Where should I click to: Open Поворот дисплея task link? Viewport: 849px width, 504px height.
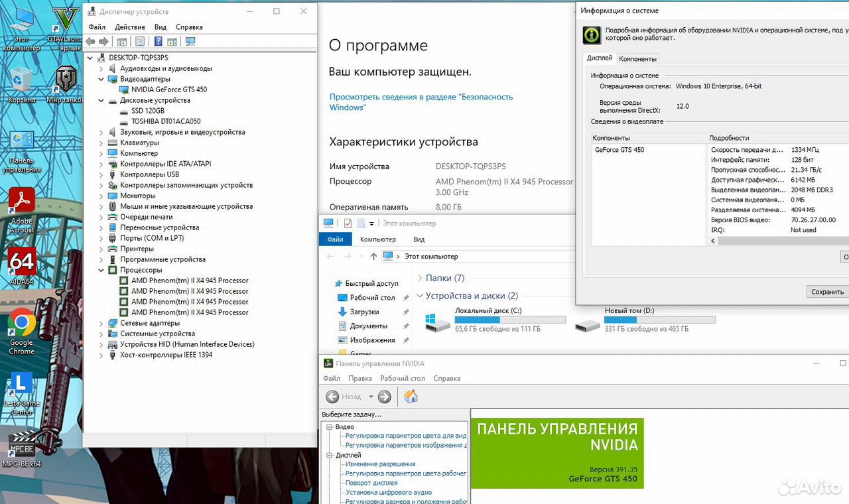371,483
